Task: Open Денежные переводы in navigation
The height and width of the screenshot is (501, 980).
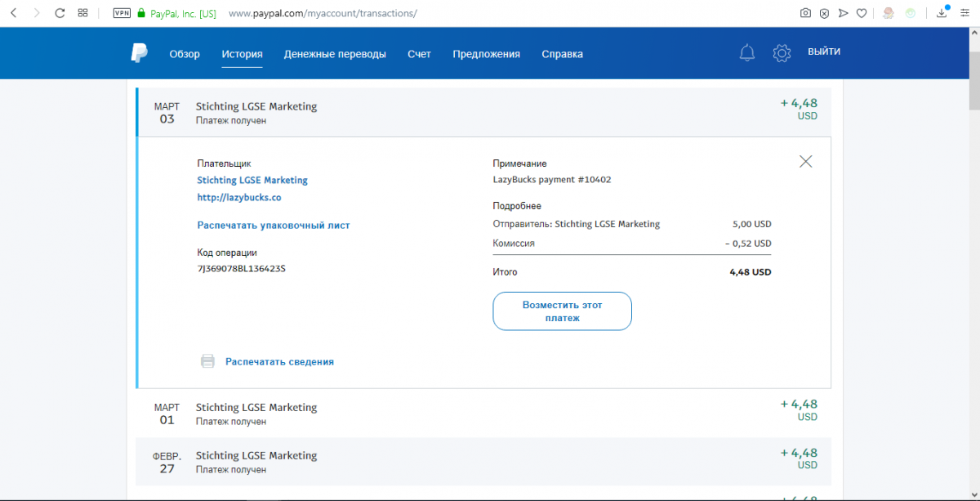Action: (x=335, y=55)
